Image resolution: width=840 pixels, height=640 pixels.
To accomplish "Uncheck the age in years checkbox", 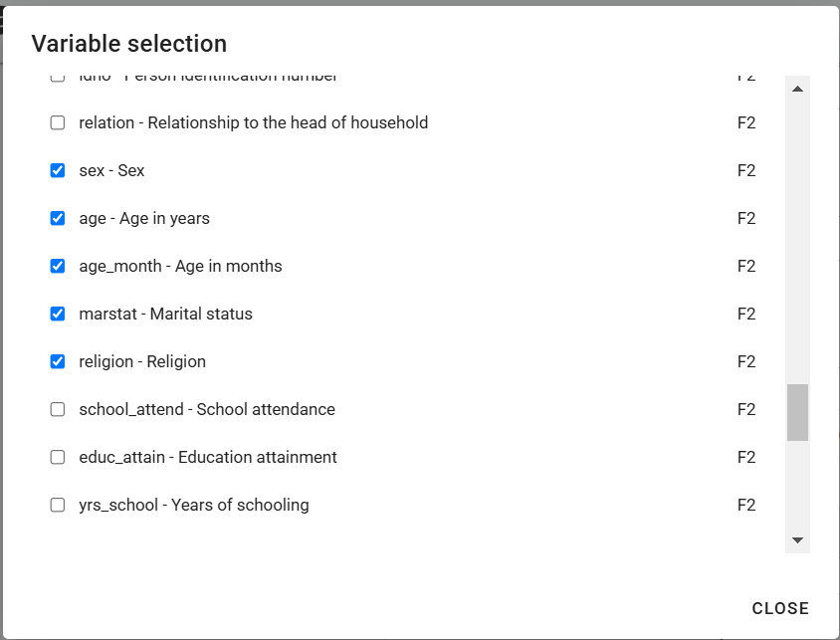I will pos(58,219).
